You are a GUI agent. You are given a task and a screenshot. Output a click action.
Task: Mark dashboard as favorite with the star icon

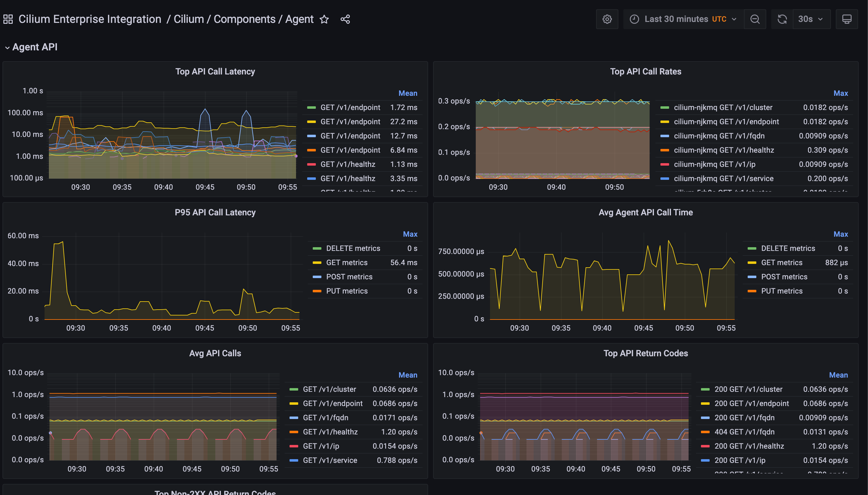coord(324,19)
